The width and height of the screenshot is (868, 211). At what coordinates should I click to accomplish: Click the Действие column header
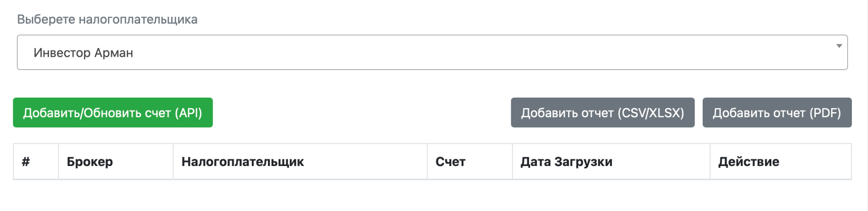(x=748, y=162)
